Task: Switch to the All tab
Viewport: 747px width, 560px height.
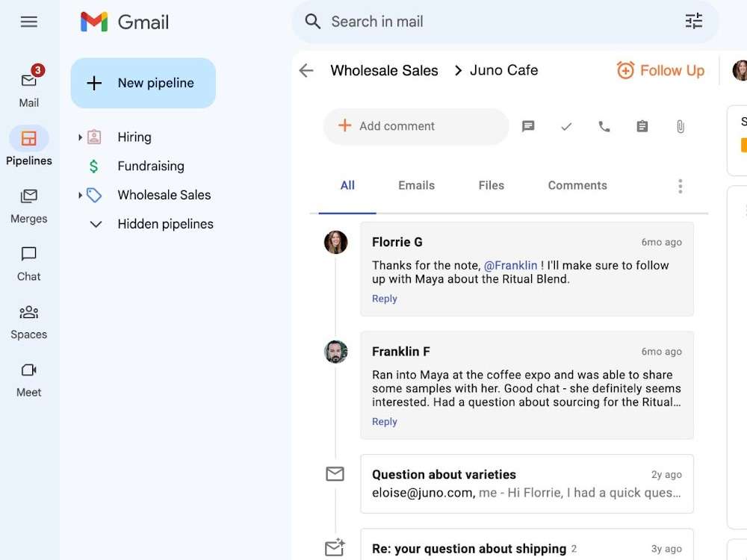Action: (347, 186)
